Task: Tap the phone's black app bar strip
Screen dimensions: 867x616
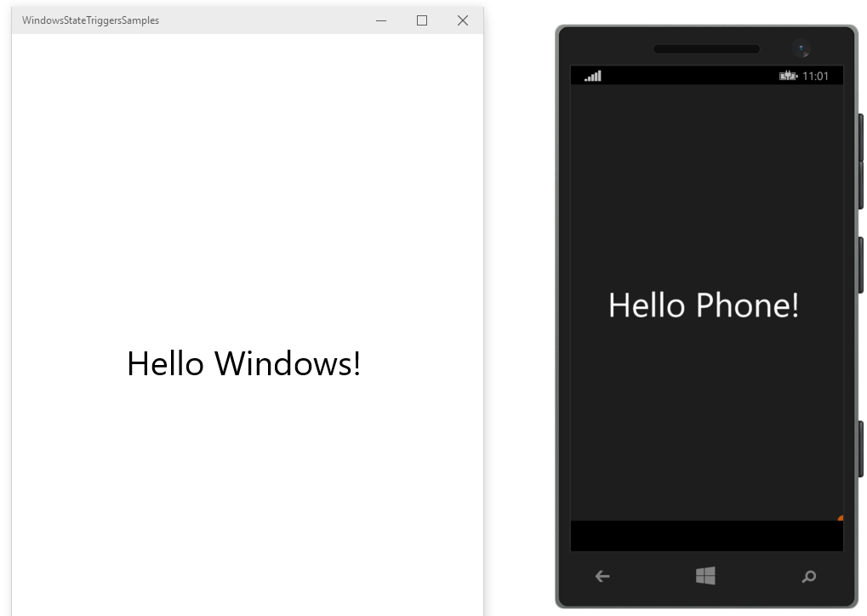Action: pos(707,536)
